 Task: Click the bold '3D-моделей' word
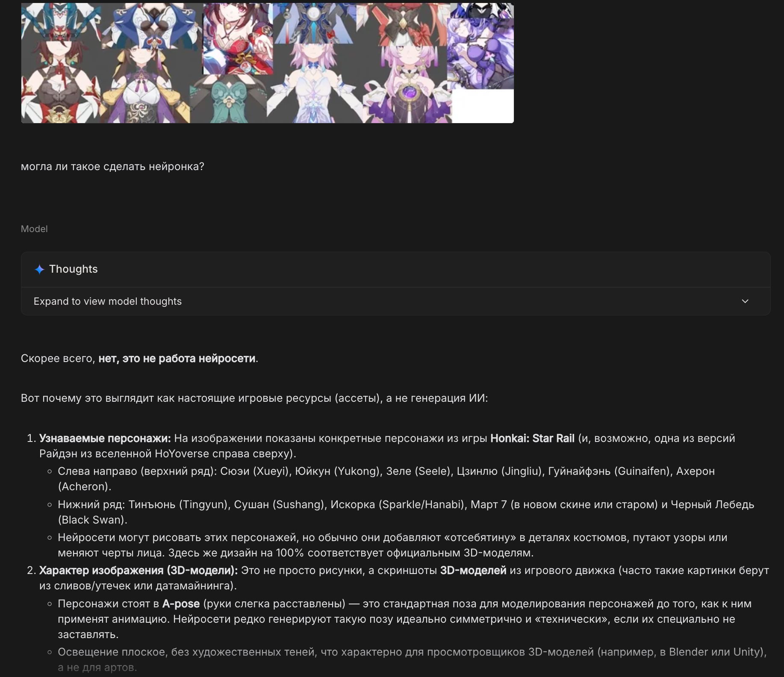pos(473,570)
